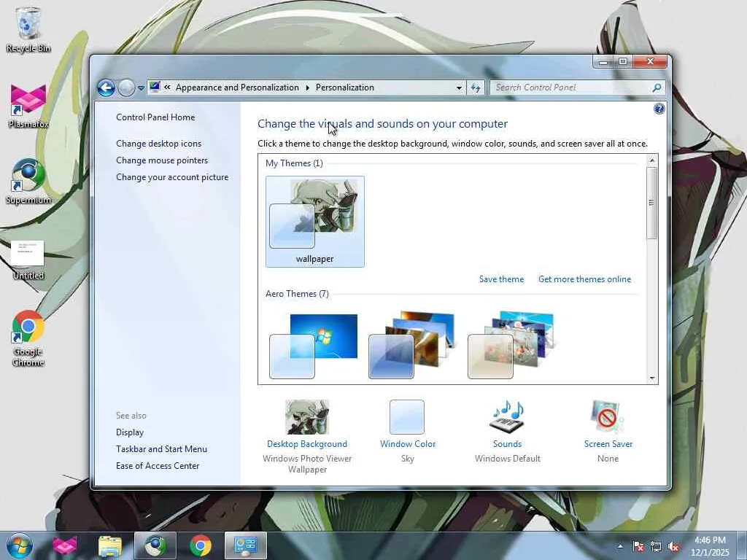
Task: Click the search magnifier icon
Action: tap(657, 87)
